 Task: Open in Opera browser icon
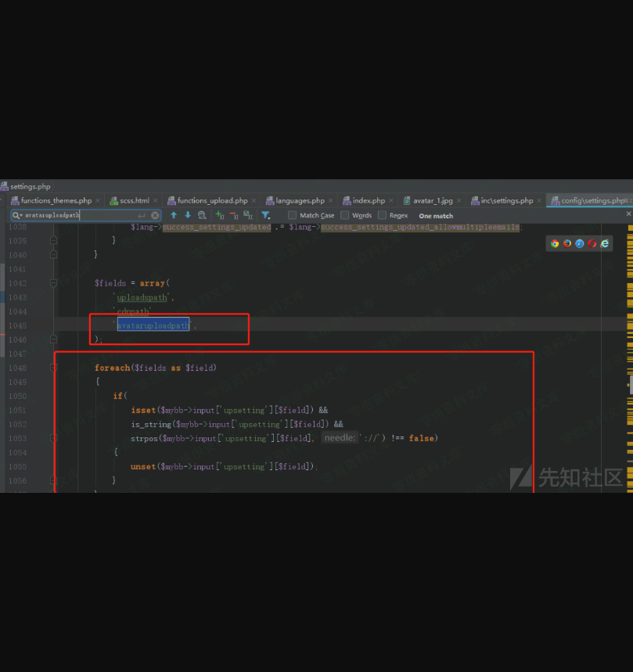pyautogui.click(x=592, y=243)
